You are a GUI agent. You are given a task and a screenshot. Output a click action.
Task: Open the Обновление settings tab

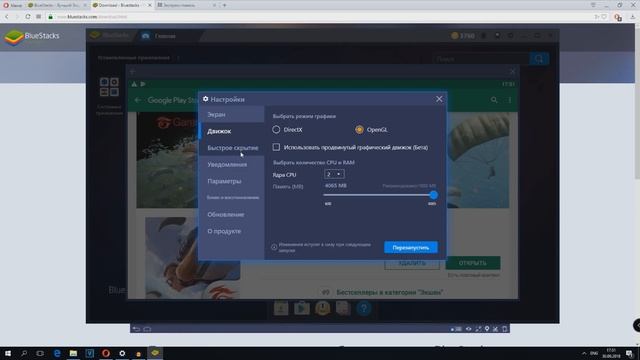point(231,214)
